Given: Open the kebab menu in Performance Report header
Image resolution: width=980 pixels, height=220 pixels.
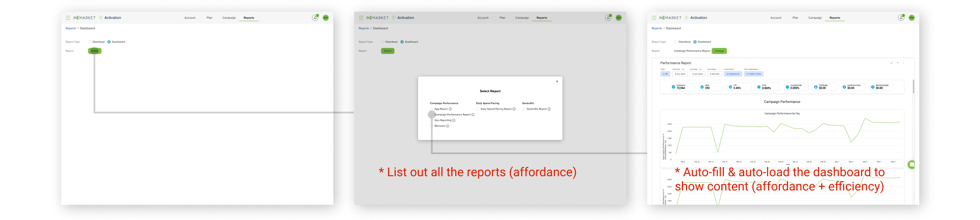Looking at the screenshot, I should coord(903,63).
